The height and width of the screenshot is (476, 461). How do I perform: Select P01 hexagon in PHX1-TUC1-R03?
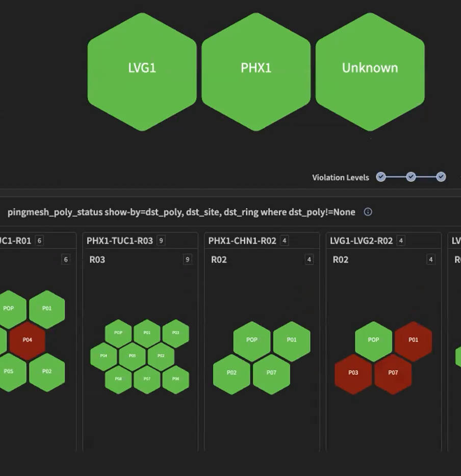coord(147,333)
